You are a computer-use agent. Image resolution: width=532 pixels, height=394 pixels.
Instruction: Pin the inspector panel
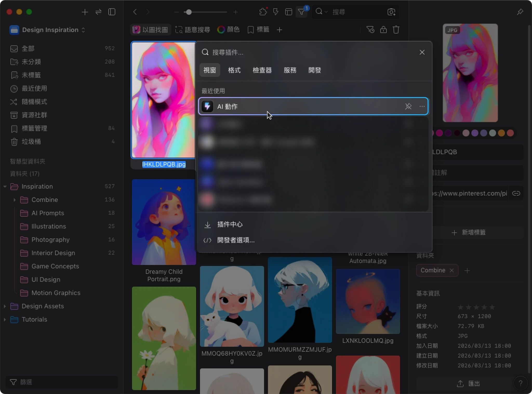click(x=520, y=12)
